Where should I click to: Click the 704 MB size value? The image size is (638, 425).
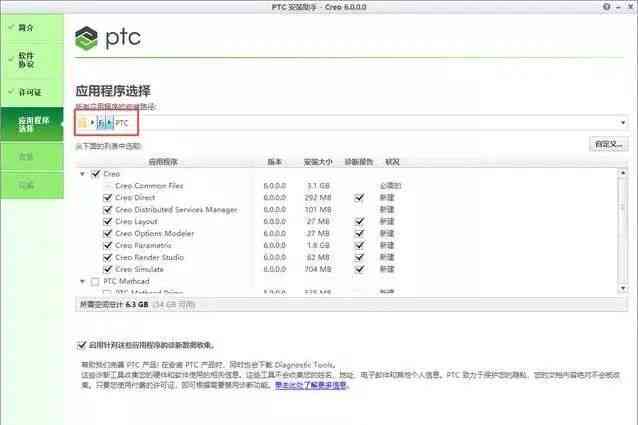(x=318, y=269)
